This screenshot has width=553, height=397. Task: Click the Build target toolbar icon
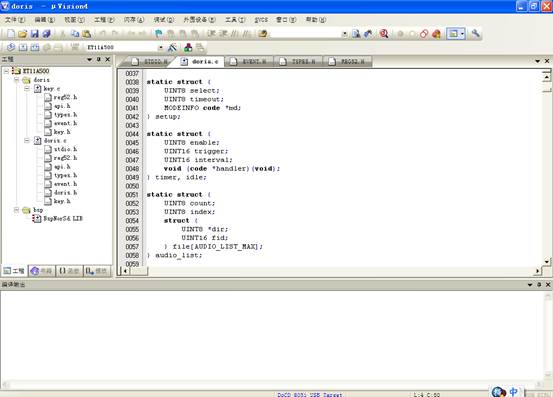point(23,47)
